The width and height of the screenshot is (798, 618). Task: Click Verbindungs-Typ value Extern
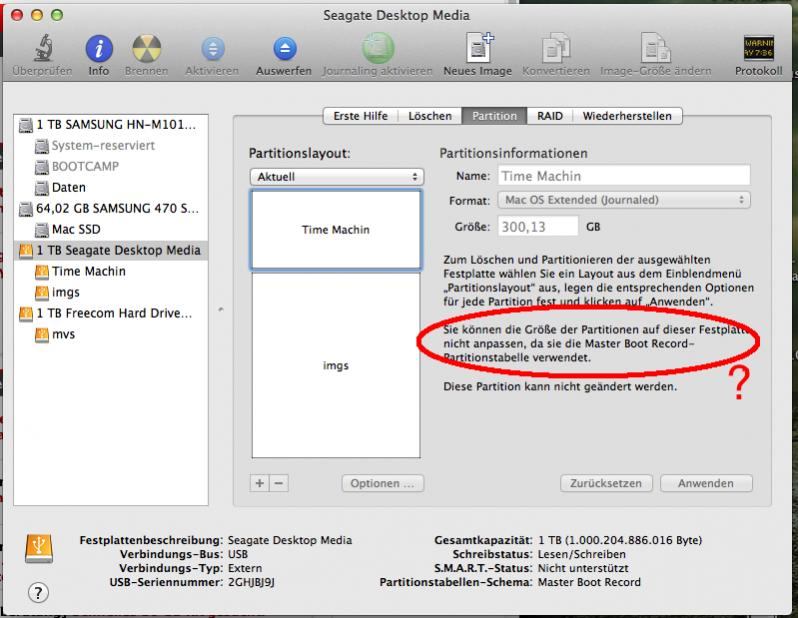[245, 568]
